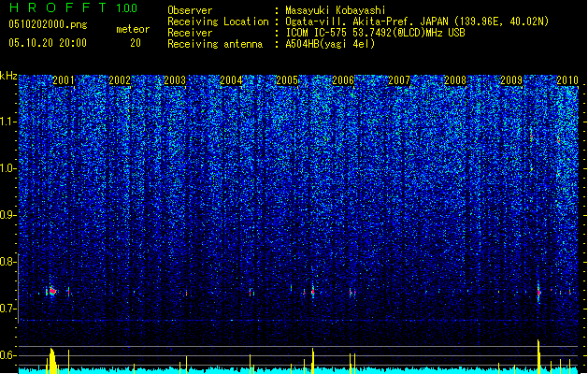Click the meteor echo just after 2005

(313, 291)
